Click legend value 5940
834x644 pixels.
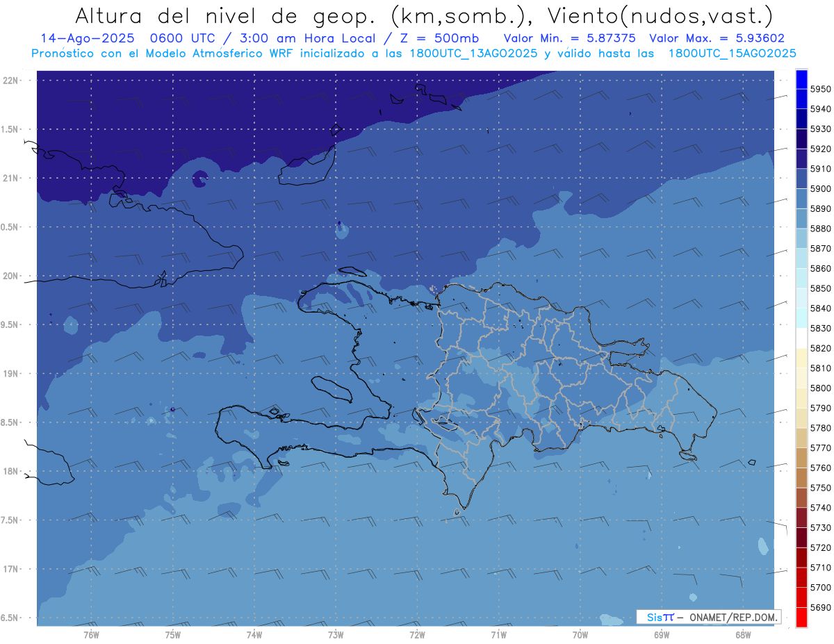click(x=820, y=109)
